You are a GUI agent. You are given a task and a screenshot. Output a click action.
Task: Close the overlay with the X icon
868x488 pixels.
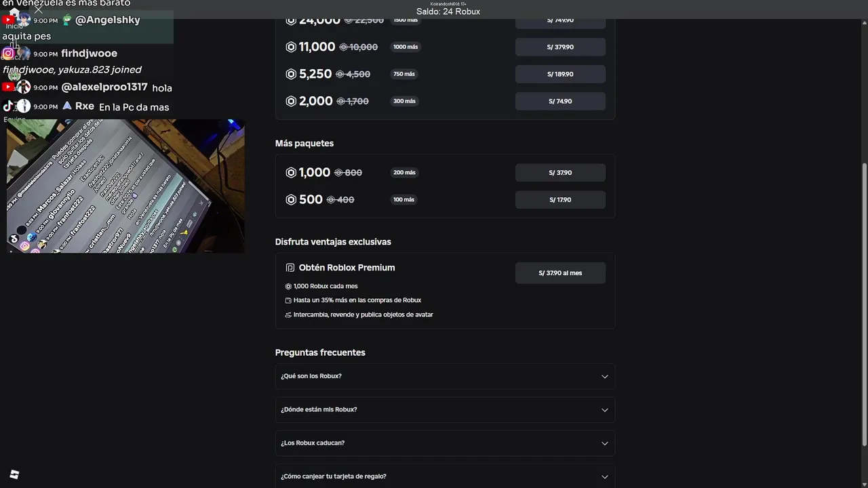coord(38,9)
